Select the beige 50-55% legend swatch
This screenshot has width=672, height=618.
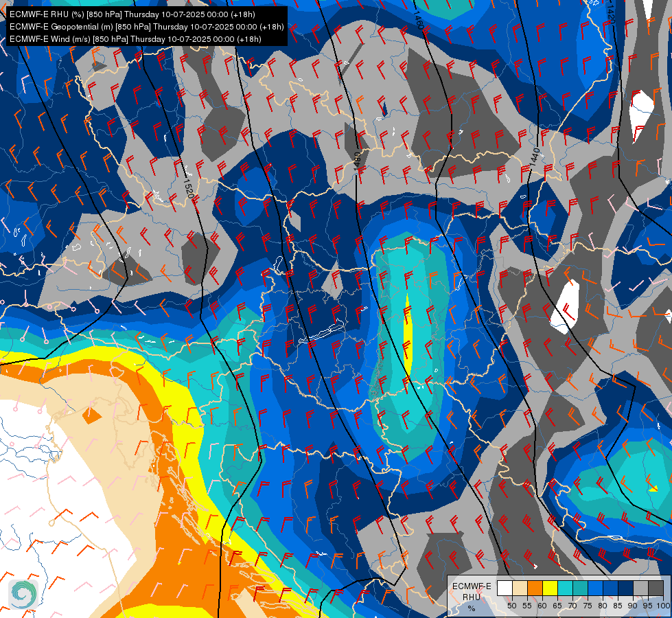(520, 588)
